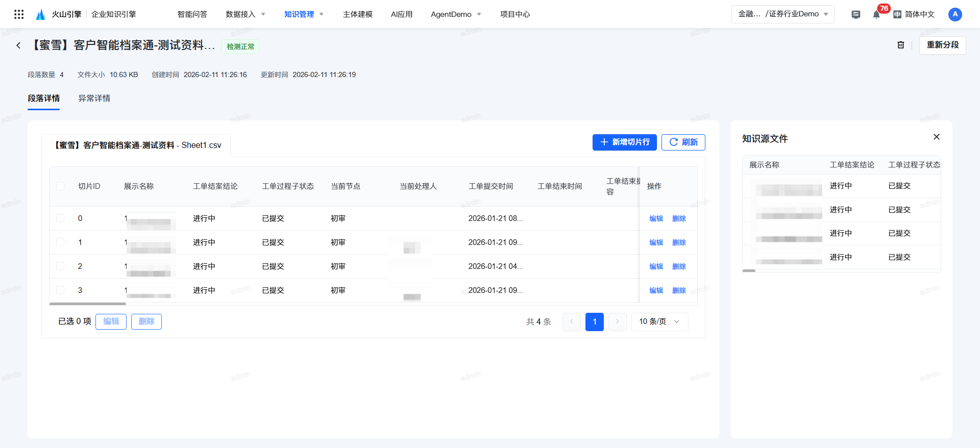Image resolution: width=980 pixels, height=448 pixels.
Task: Click the table horizontal scrollbar
Action: (x=88, y=304)
